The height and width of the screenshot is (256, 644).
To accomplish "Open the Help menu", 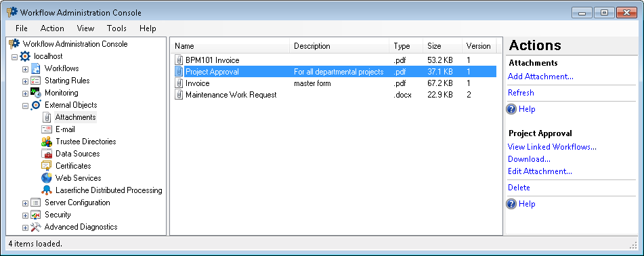I will pyautogui.click(x=148, y=28).
